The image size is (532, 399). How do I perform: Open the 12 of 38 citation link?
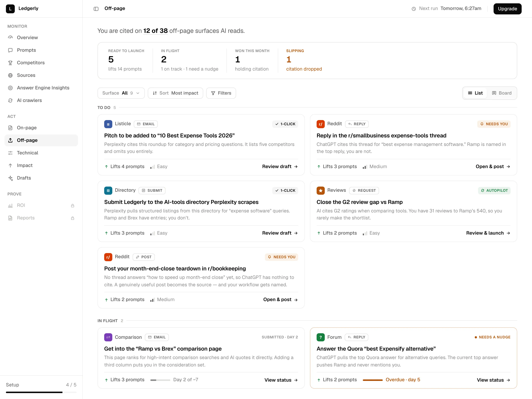click(155, 31)
